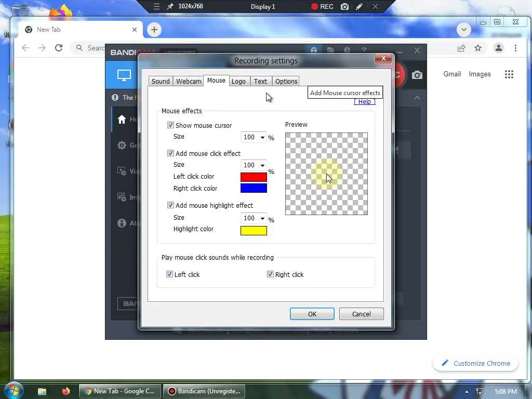Bookmark page with star icon
The height and width of the screenshot is (399, 532).
point(478,48)
